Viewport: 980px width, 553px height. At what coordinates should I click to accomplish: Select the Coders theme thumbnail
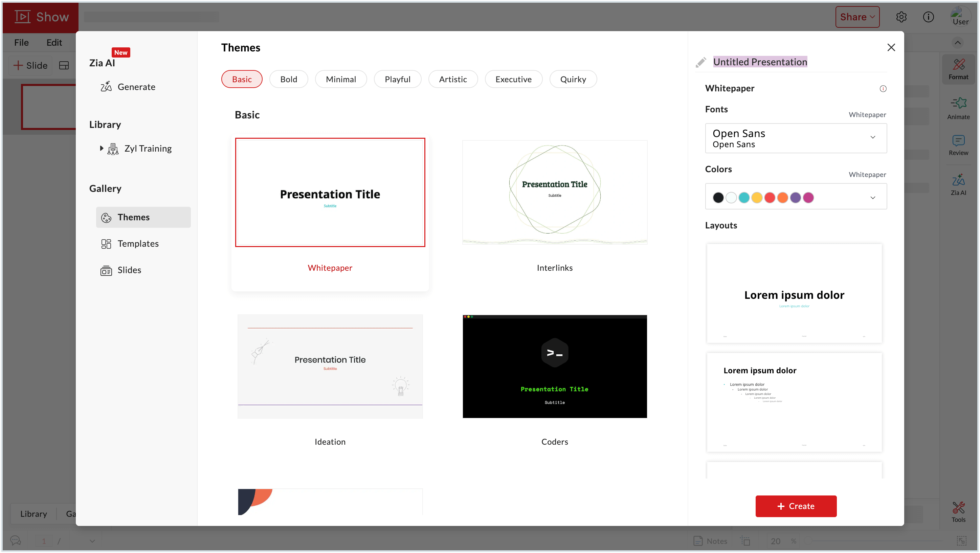pos(554,366)
